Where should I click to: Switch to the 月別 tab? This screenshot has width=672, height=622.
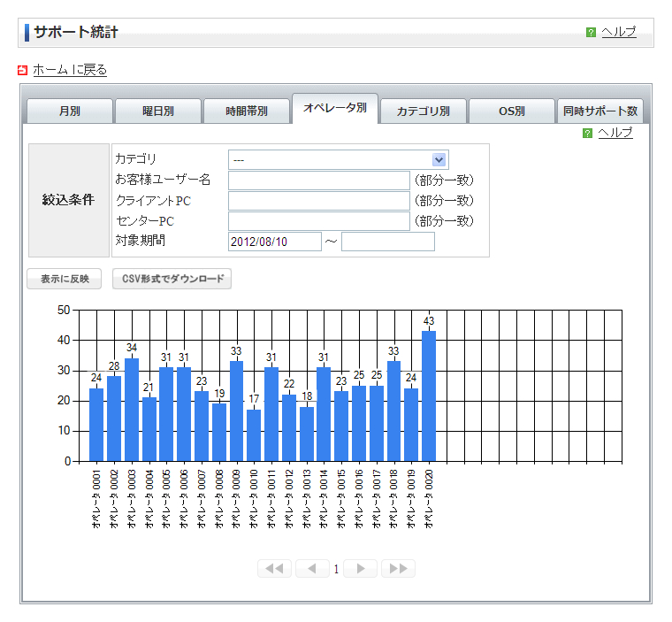click(70, 111)
